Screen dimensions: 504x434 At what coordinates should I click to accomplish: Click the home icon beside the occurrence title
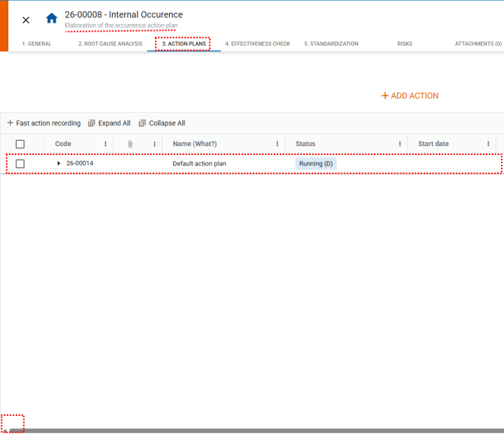pyautogui.click(x=51, y=19)
